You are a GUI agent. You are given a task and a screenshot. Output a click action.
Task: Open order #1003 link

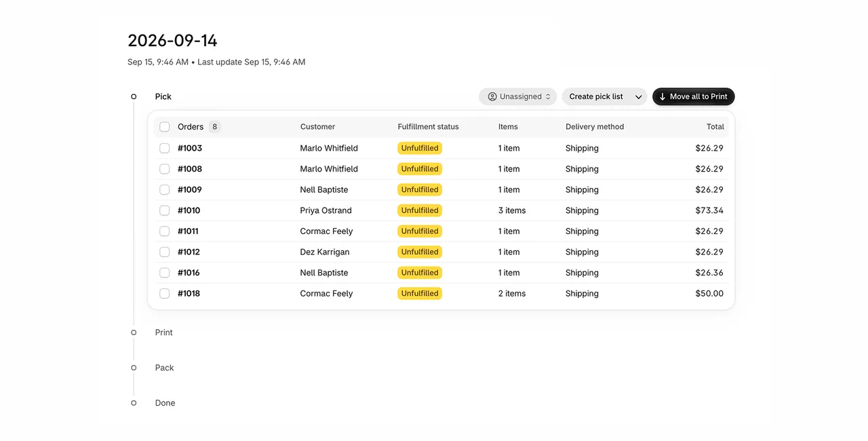[190, 148]
